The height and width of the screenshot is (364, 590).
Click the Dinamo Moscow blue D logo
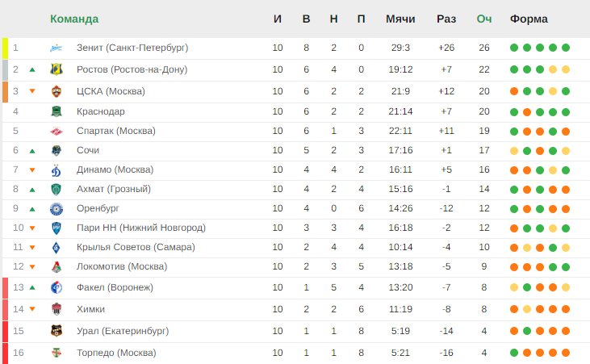(x=56, y=170)
